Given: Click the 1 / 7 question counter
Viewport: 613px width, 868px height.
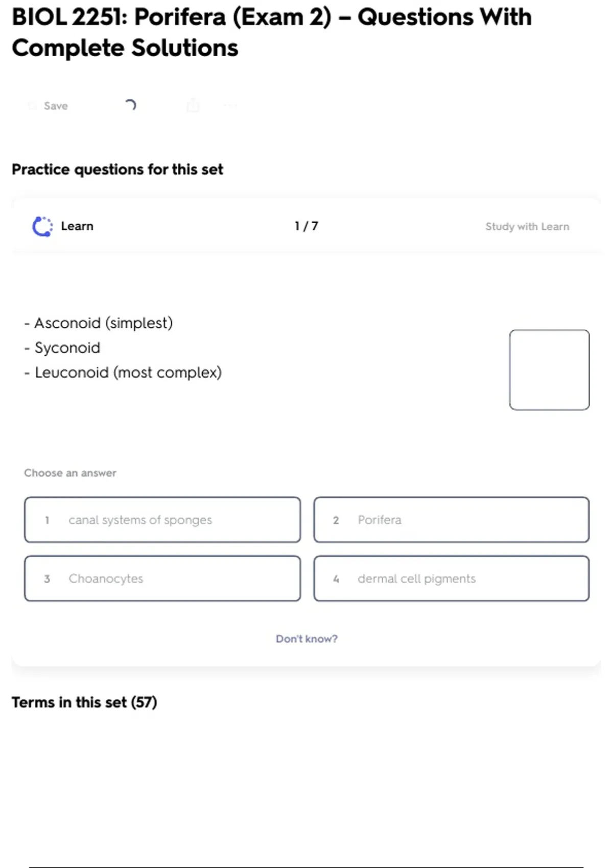Looking at the screenshot, I should coord(306,226).
